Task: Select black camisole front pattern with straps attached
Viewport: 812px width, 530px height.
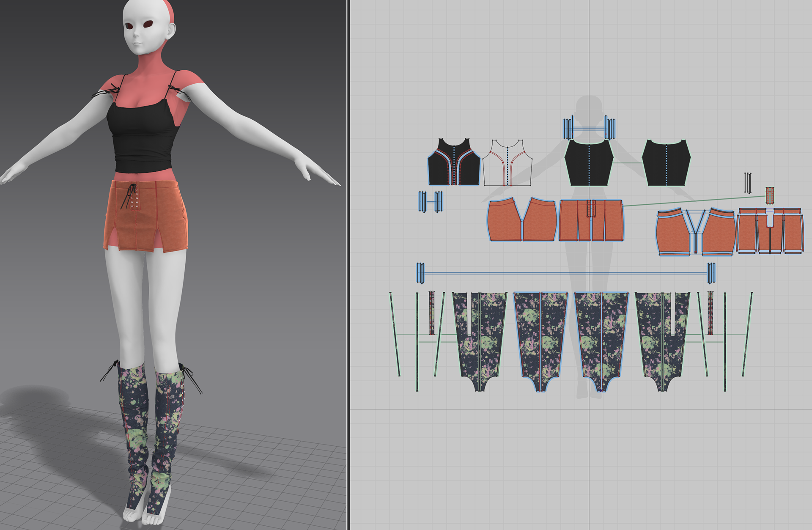Action: 589,163
